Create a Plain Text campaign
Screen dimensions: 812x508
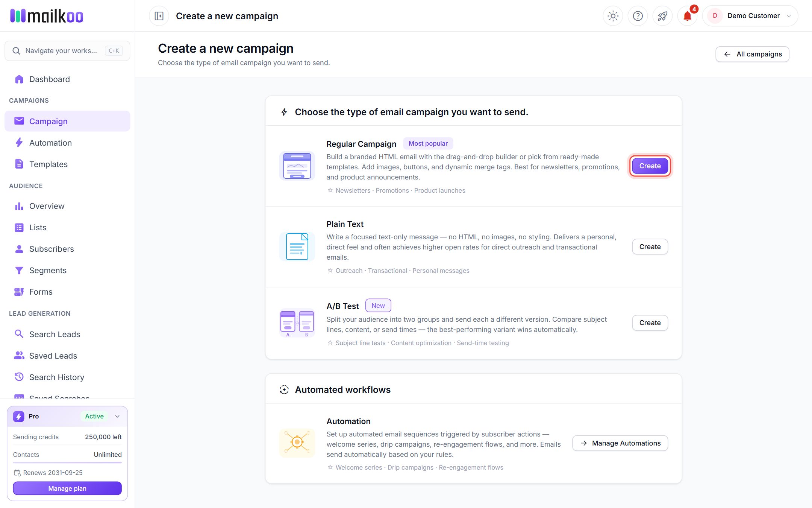[x=650, y=247]
